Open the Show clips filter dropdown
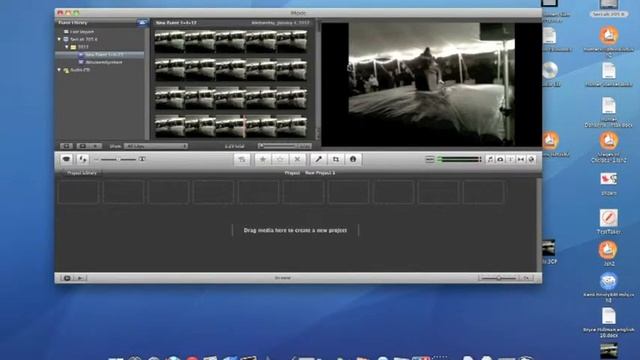Viewport: 640px width, 360px height. tap(156, 146)
